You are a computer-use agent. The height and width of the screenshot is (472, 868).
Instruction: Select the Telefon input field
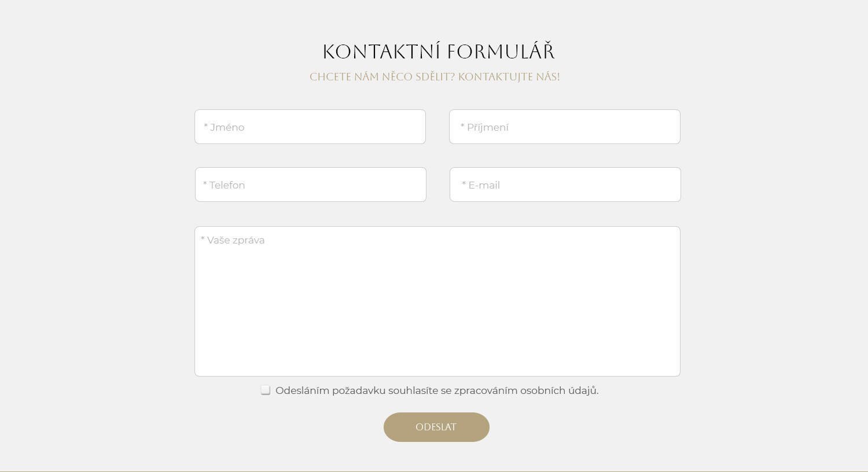(x=310, y=185)
